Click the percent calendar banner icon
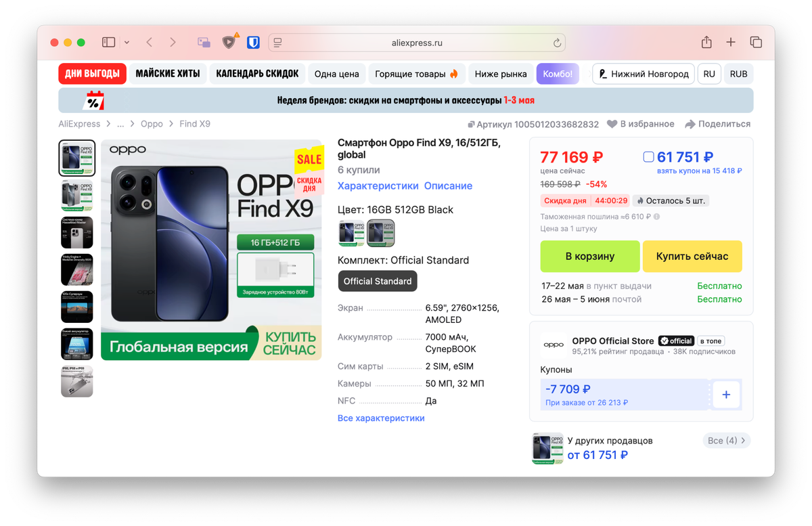Viewport: 812px width, 526px height. click(93, 101)
